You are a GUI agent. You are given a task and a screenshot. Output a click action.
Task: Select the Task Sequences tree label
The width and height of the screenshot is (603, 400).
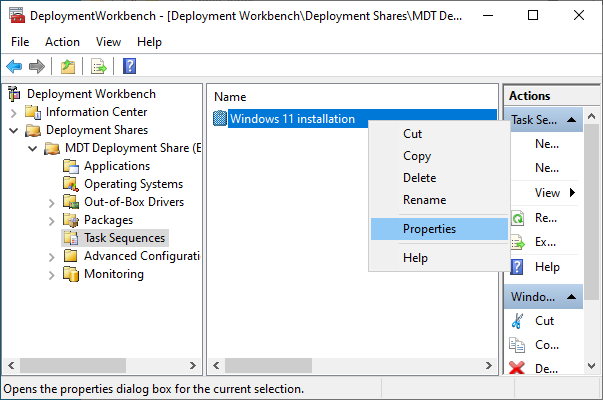124,238
